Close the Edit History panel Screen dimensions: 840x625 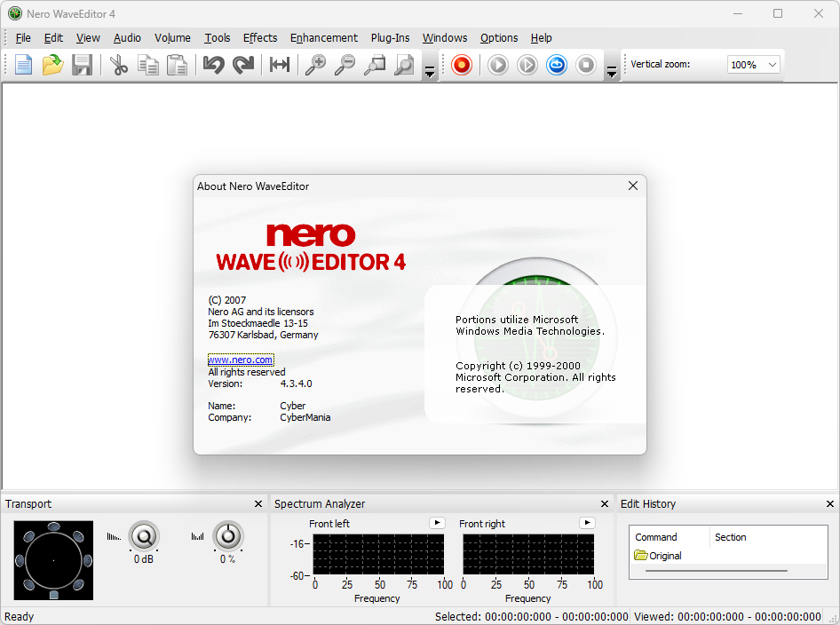pyautogui.click(x=830, y=504)
